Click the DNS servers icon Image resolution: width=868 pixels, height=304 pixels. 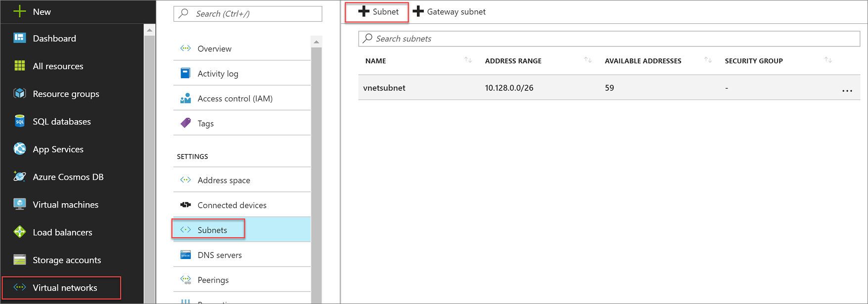pos(185,255)
